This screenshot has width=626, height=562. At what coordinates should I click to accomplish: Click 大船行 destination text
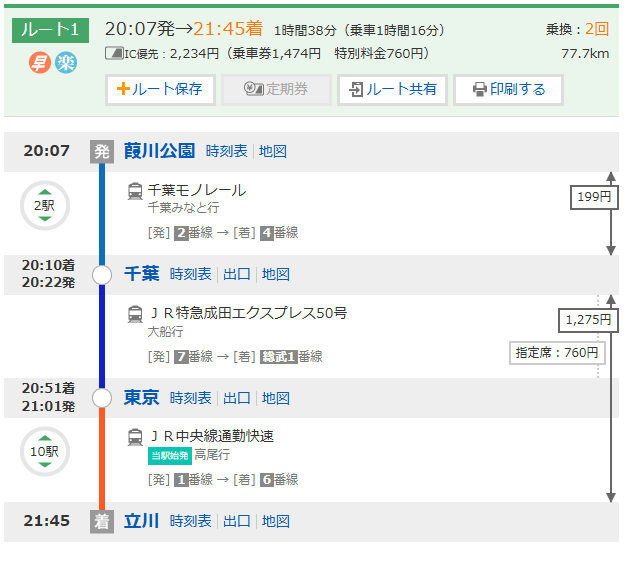click(165, 331)
